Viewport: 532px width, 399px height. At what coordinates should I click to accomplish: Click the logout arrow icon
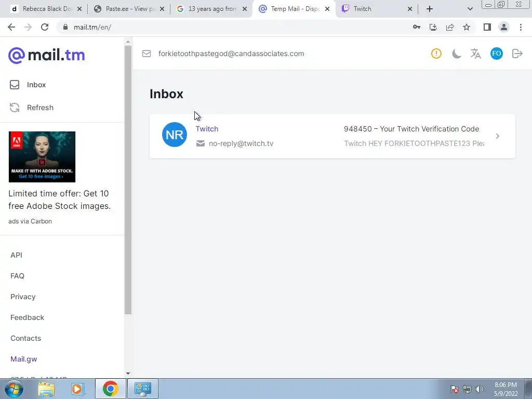517,54
